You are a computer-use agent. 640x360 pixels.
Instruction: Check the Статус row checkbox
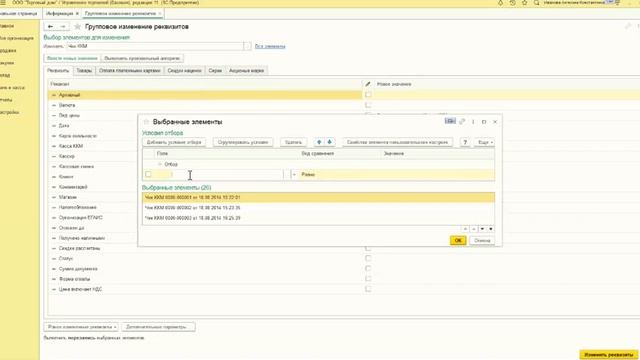pyautogui.click(x=368, y=258)
